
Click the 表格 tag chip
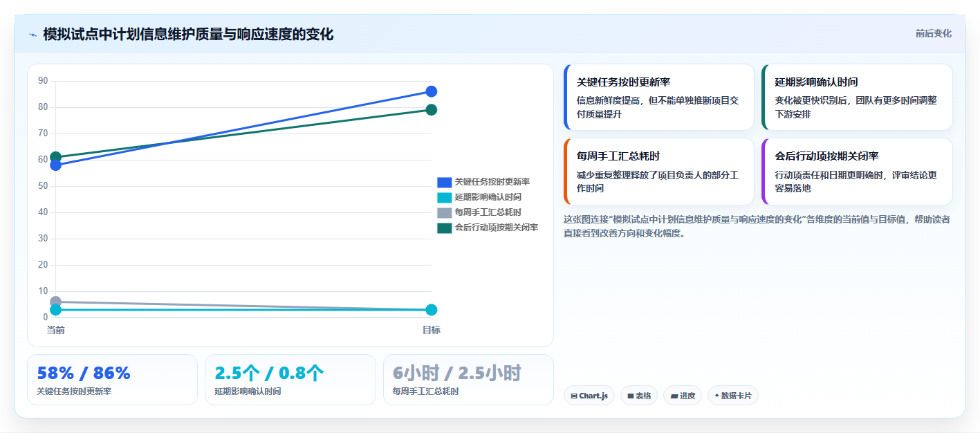[639, 396]
